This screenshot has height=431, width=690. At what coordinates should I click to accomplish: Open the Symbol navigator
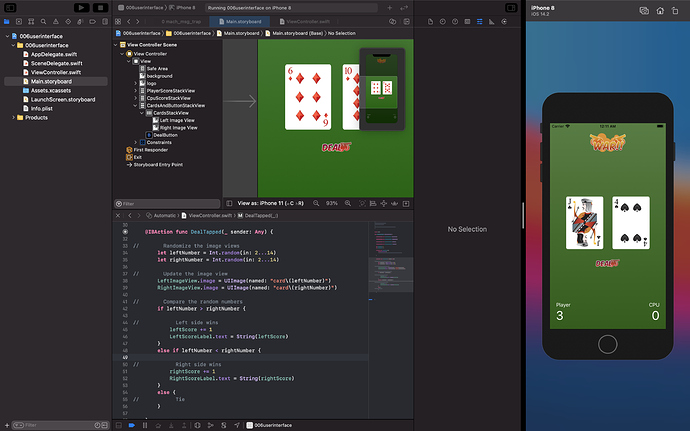click(31, 21)
